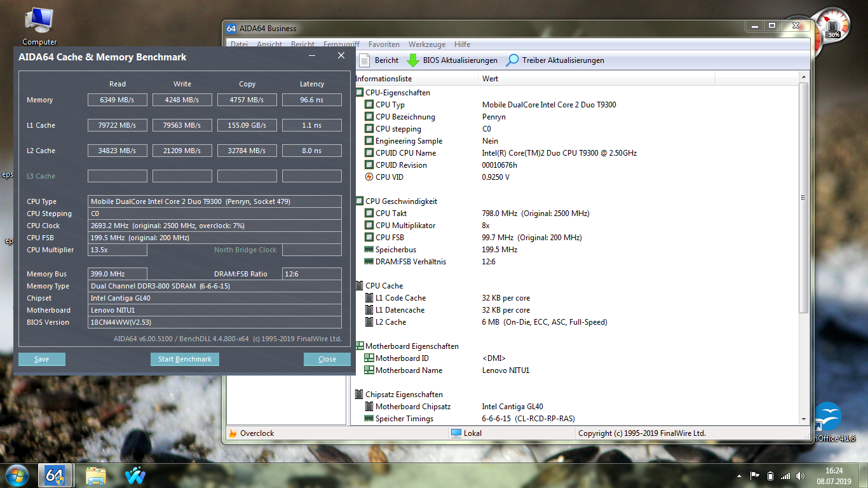The height and width of the screenshot is (488, 868).
Task: Click the Lokal computer icon in status bar
Action: tap(456, 433)
